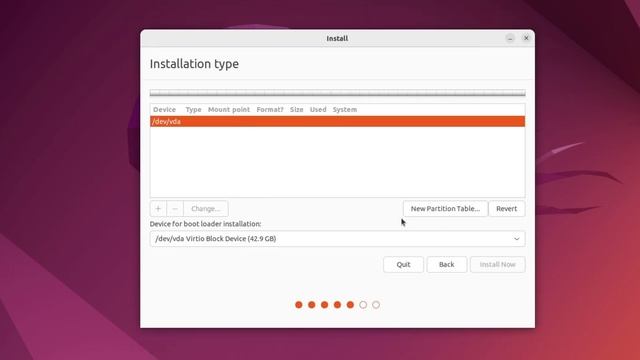Click the Type column header
Image resolution: width=640 pixels, height=360 pixels.
193,109
